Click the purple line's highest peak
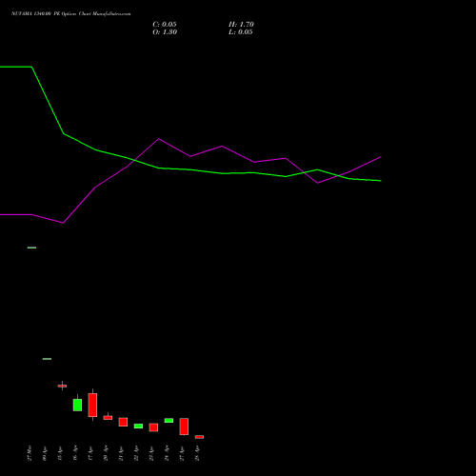 (159, 139)
